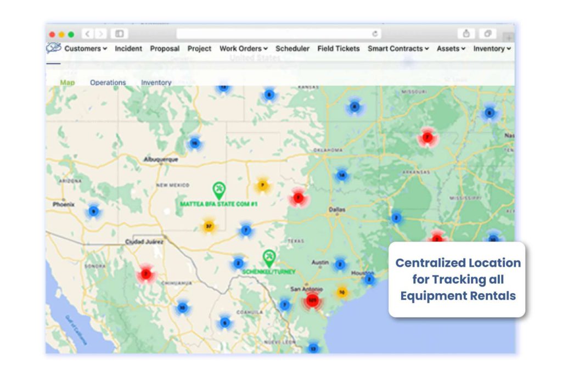
Task: Switch to the Operations tab
Action: 108,82
